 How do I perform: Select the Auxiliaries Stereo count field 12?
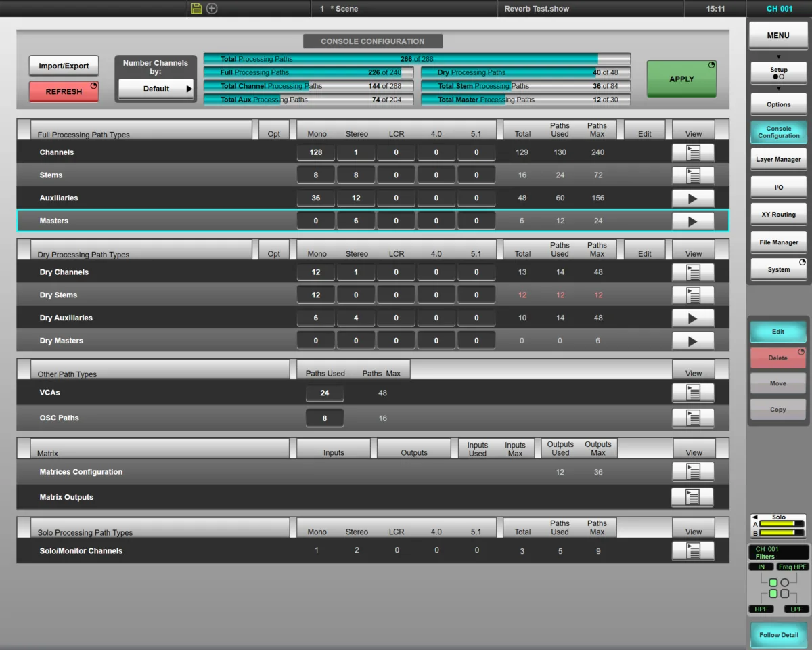coord(356,198)
